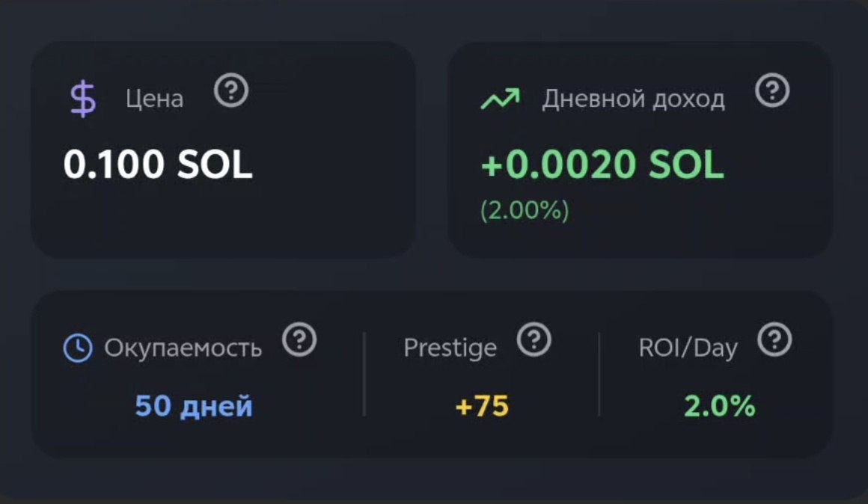Image resolution: width=868 pixels, height=504 pixels.
Task: Click the purple dollar sign icon
Action: (x=83, y=99)
